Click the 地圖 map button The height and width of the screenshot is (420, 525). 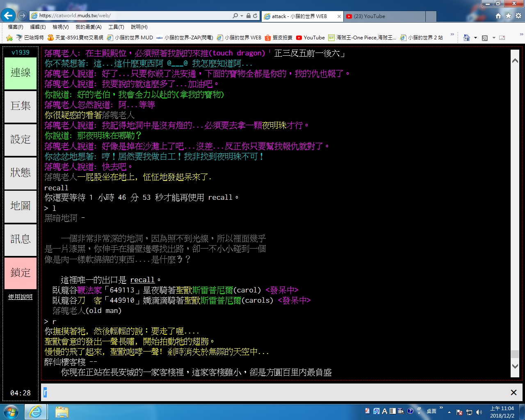point(21,206)
